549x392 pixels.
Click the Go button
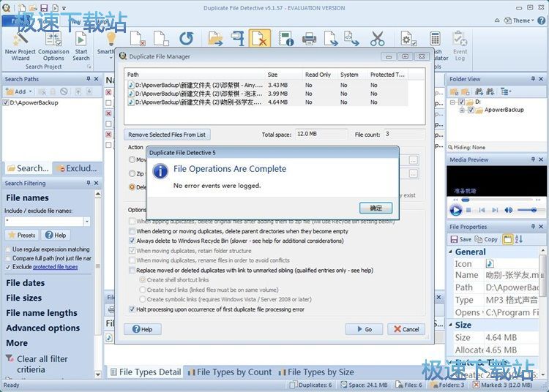point(364,329)
